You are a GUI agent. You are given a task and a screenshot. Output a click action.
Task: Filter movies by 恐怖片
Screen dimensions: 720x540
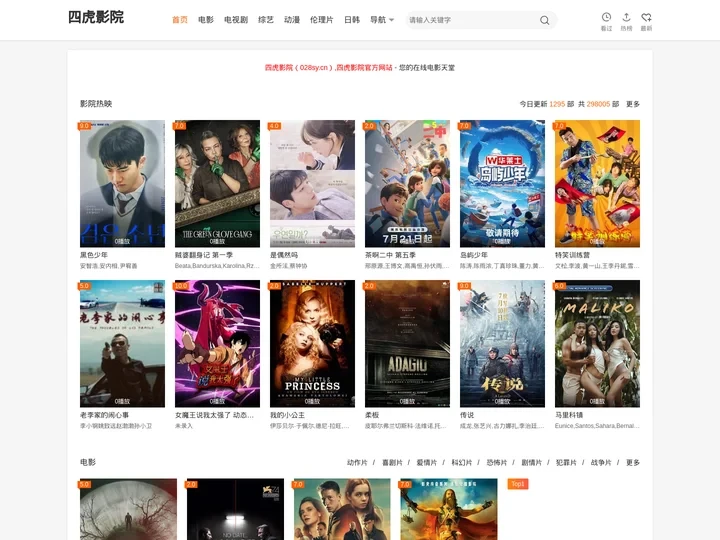coord(496,462)
